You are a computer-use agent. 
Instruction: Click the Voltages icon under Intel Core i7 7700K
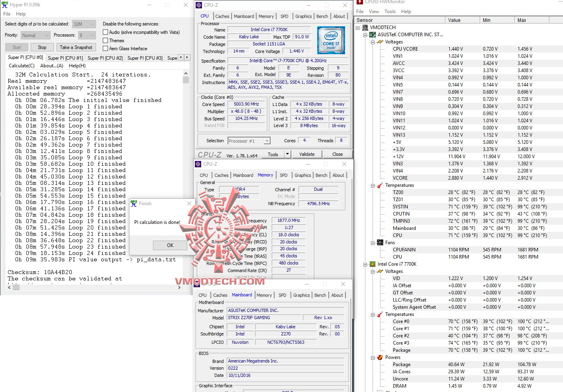pyautogui.click(x=379, y=271)
